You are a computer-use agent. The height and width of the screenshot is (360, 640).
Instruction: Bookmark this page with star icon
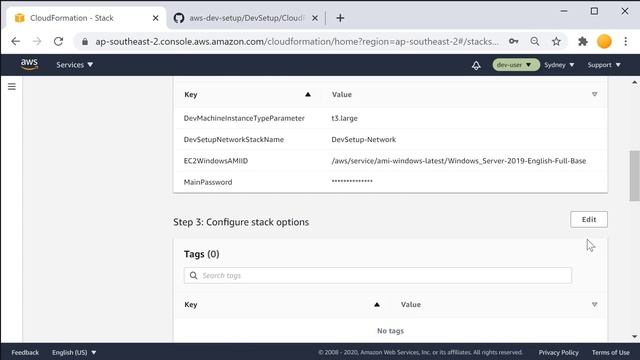coord(556,41)
